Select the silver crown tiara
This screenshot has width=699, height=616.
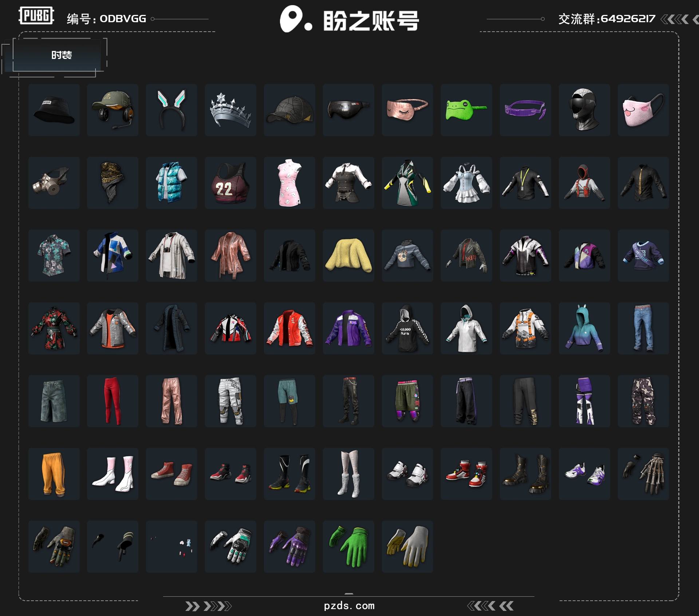(x=231, y=110)
